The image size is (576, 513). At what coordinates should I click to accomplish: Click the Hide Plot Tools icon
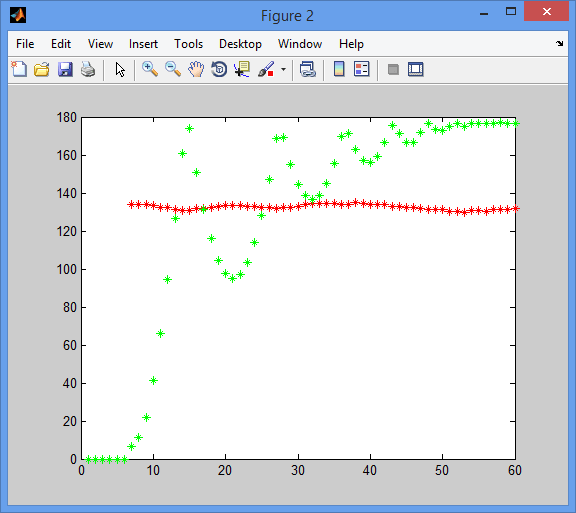point(393,69)
